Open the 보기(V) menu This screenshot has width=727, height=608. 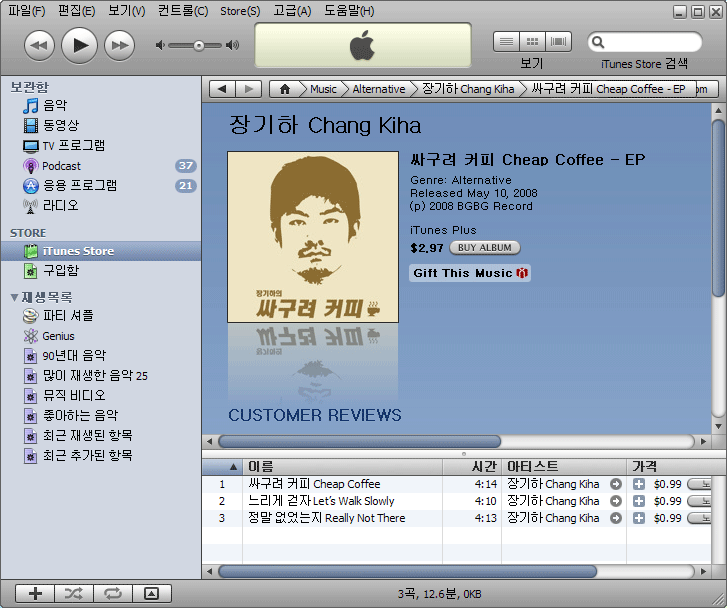click(x=126, y=11)
